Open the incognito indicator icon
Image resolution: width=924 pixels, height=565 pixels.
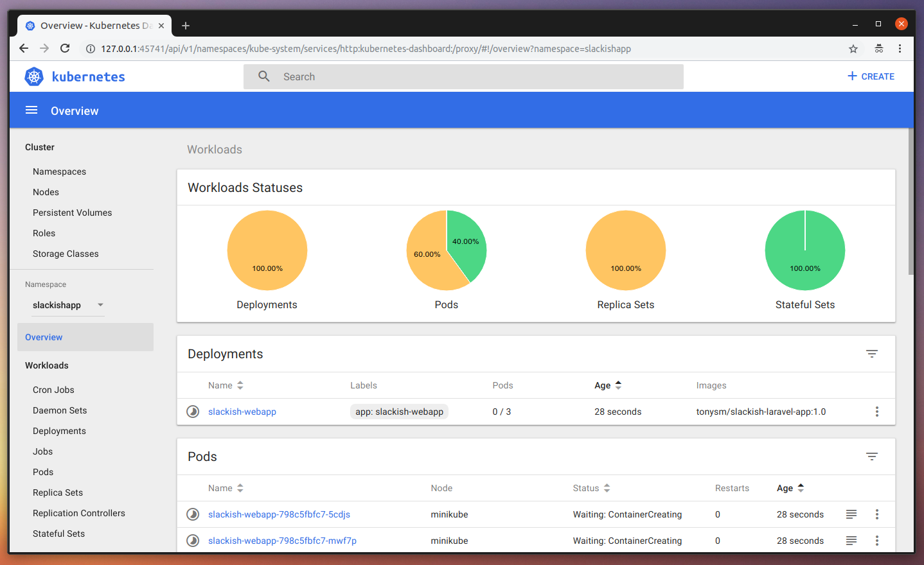[879, 48]
